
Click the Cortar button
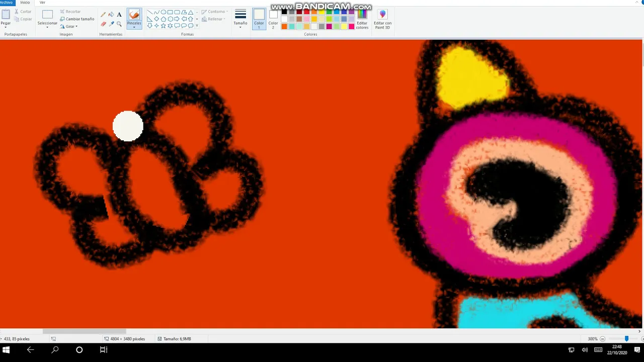[23, 12]
